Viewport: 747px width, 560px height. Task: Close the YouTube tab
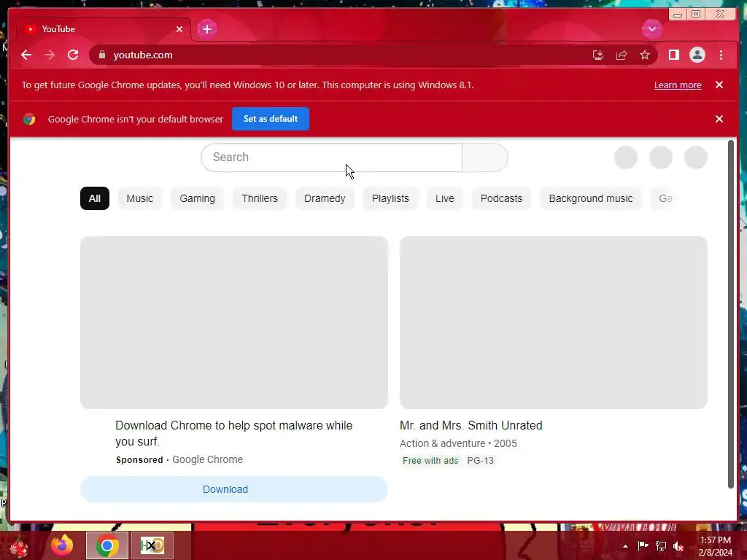[179, 29]
